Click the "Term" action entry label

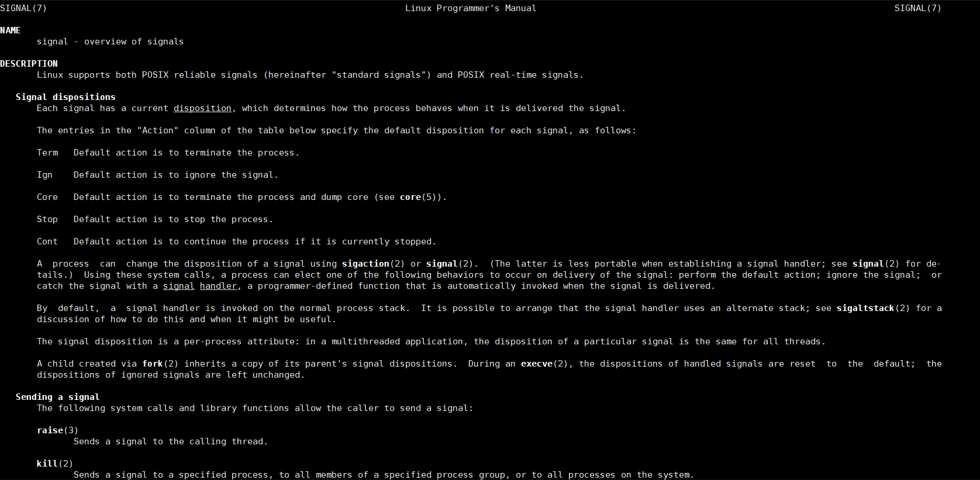click(x=47, y=153)
